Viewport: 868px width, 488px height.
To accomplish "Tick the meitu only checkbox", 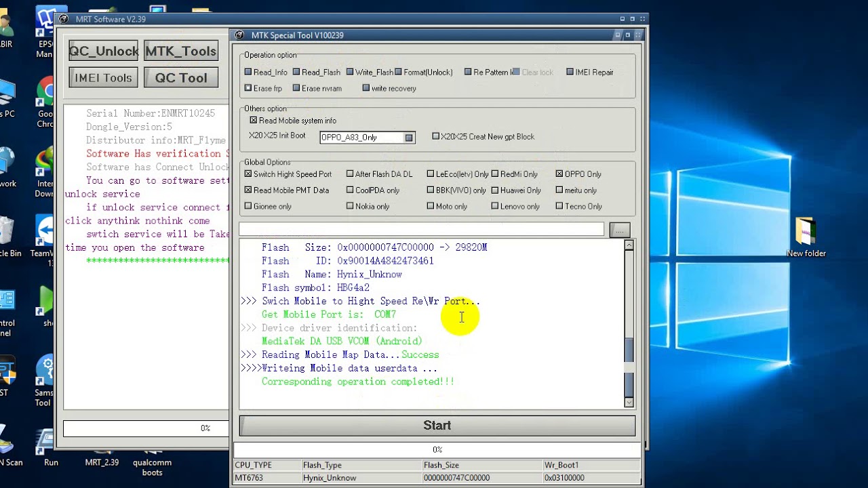I will [559, 190].
